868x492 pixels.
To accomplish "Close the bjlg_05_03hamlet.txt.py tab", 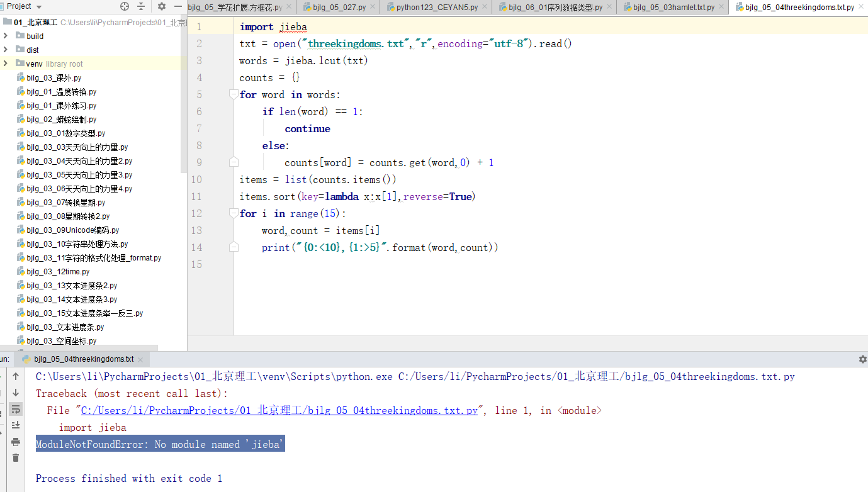I will (720, 8).
